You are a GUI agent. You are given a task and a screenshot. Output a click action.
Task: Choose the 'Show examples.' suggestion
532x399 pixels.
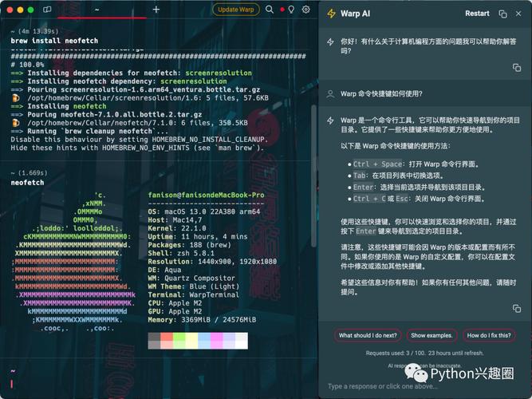[x=432, y=335]
